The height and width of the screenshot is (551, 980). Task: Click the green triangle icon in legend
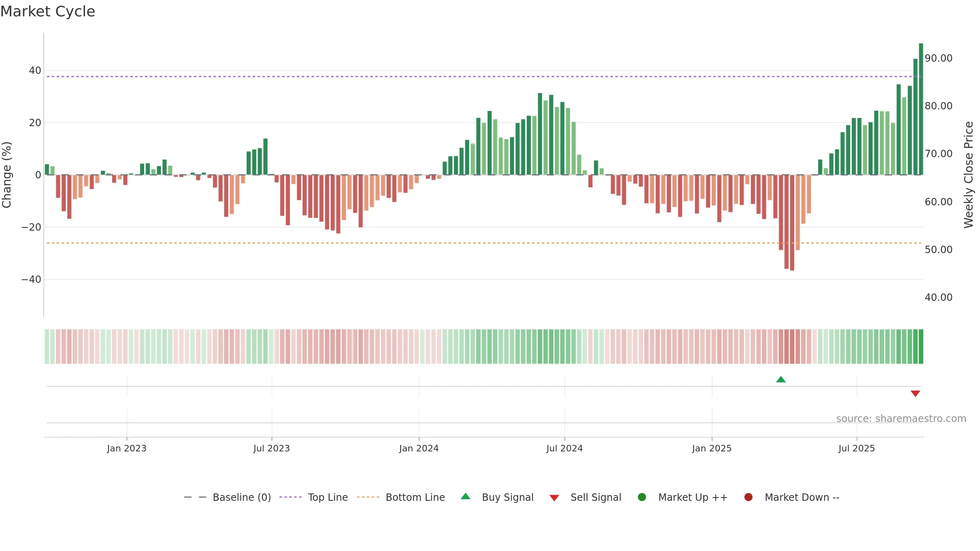pyautogui.click(x=465, y=497)
